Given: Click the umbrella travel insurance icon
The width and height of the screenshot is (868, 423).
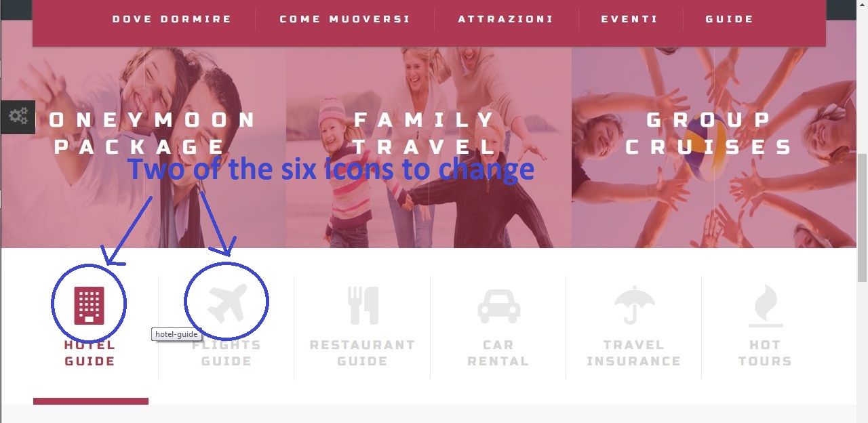Looking at the screenshot, I should [x=634, y=305].
